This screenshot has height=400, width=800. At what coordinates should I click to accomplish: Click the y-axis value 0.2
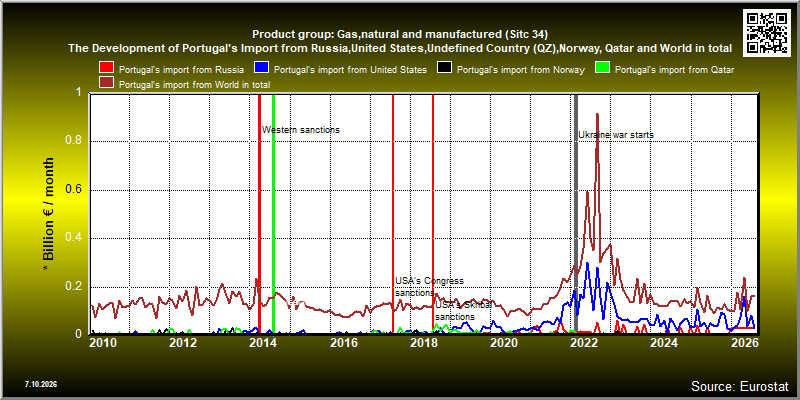73,287
